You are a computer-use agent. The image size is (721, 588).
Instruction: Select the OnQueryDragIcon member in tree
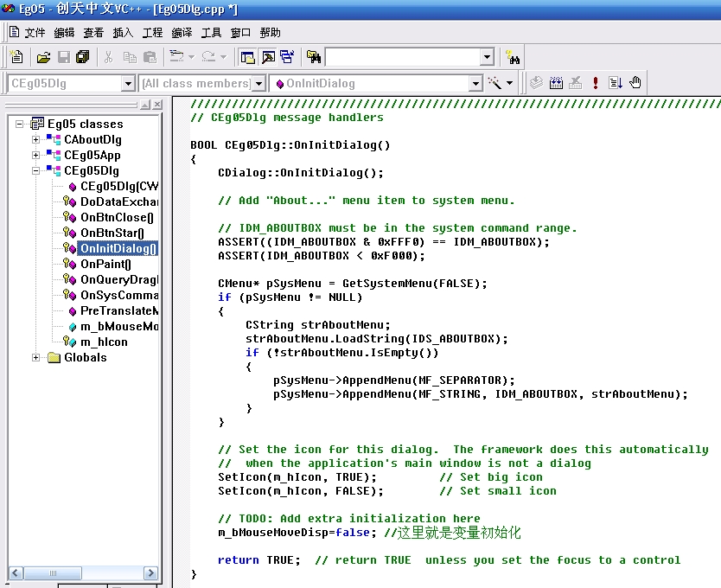119,280
